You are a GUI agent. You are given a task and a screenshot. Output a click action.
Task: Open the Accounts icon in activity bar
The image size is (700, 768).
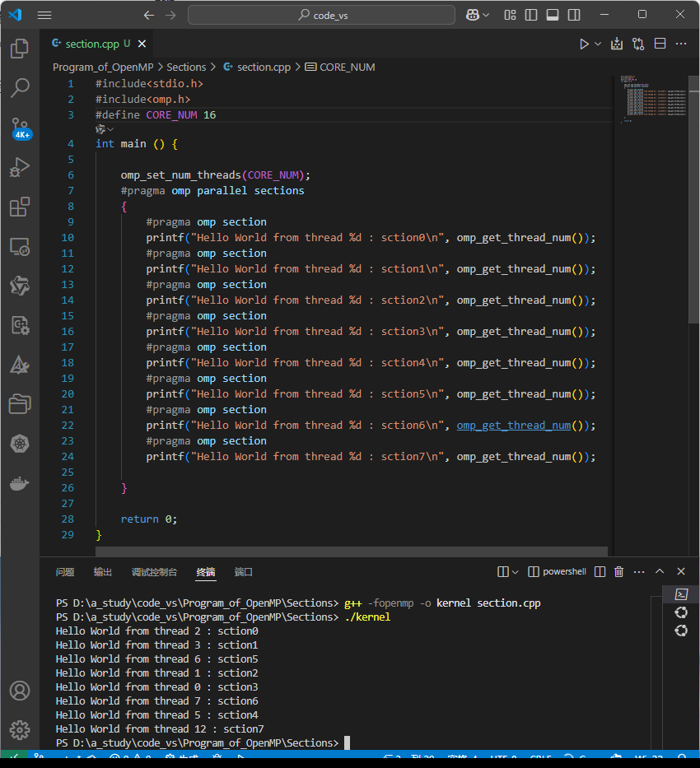click(x=20, y=691)
